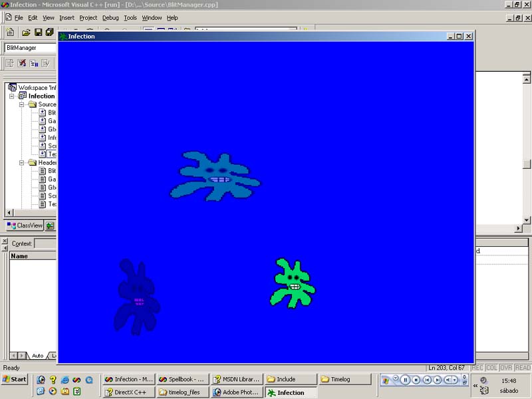Skip to next track in media toolbar
Screen dimensions: 532x399
coord(438,380)
